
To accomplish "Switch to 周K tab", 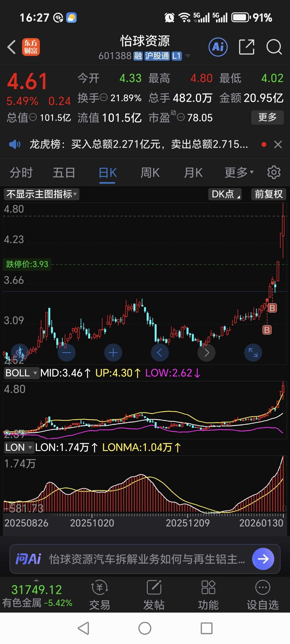I will pyautogui.click(x=150, y=173).
